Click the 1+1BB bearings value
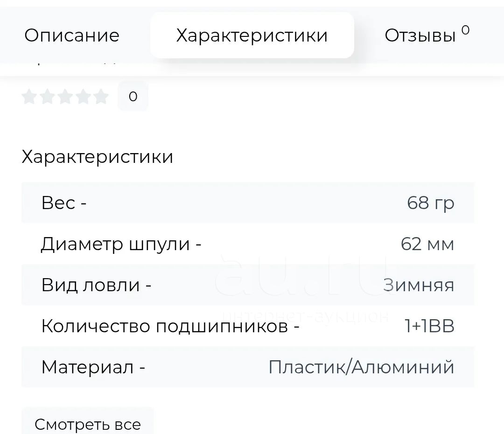 pos(429,326)
